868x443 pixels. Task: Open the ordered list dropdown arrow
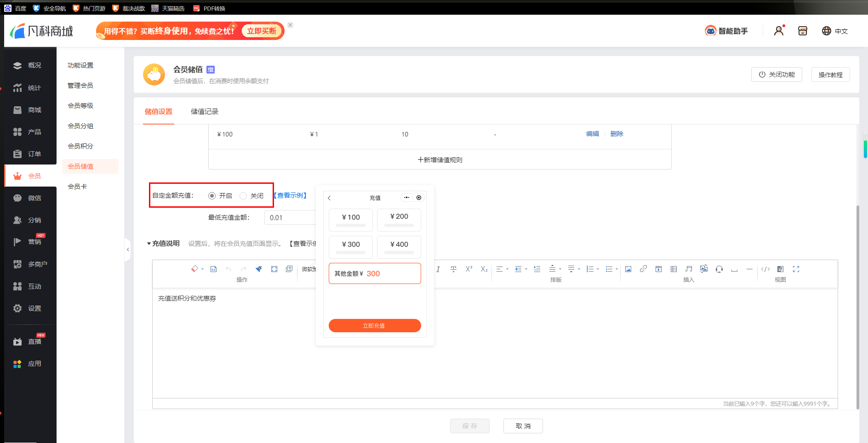pos(598,269)
